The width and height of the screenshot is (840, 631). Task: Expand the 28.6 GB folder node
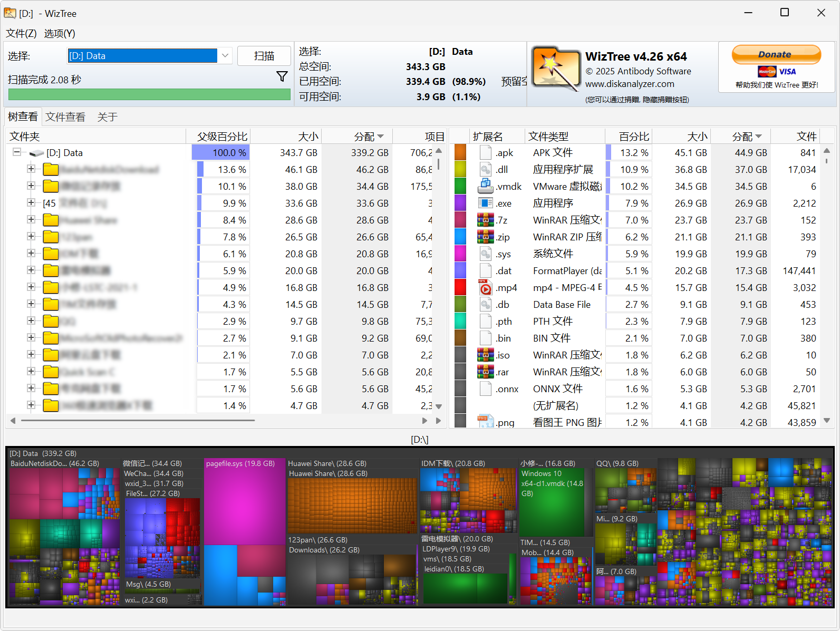click(31, 219)
